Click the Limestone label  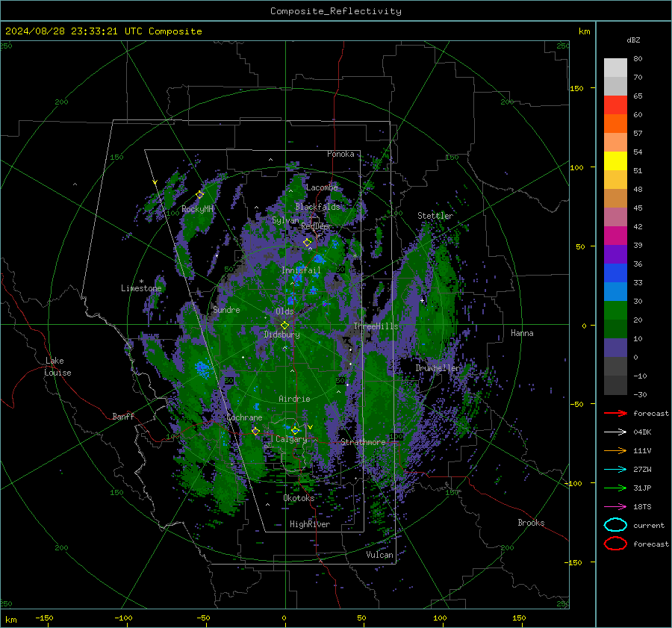tap(141, 288)
